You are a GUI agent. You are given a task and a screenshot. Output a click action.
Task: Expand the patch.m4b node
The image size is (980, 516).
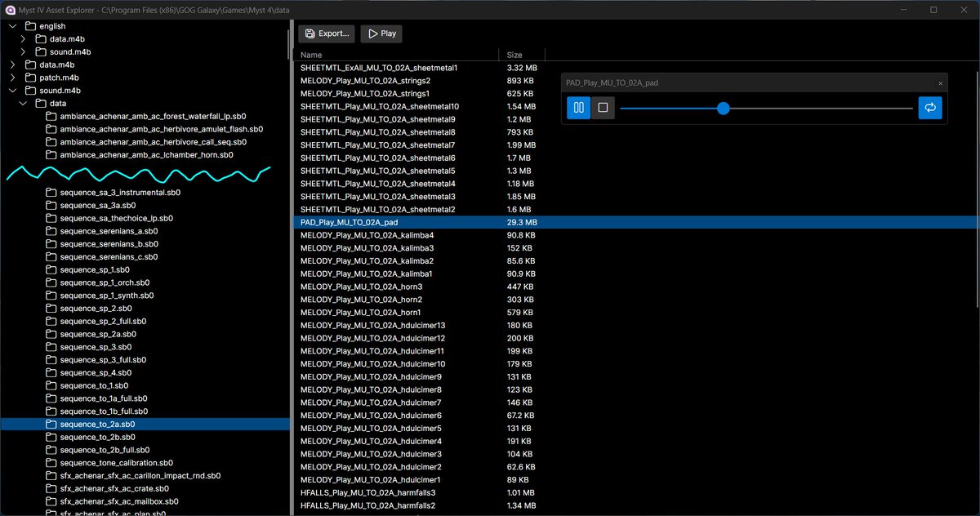point(12,78)
